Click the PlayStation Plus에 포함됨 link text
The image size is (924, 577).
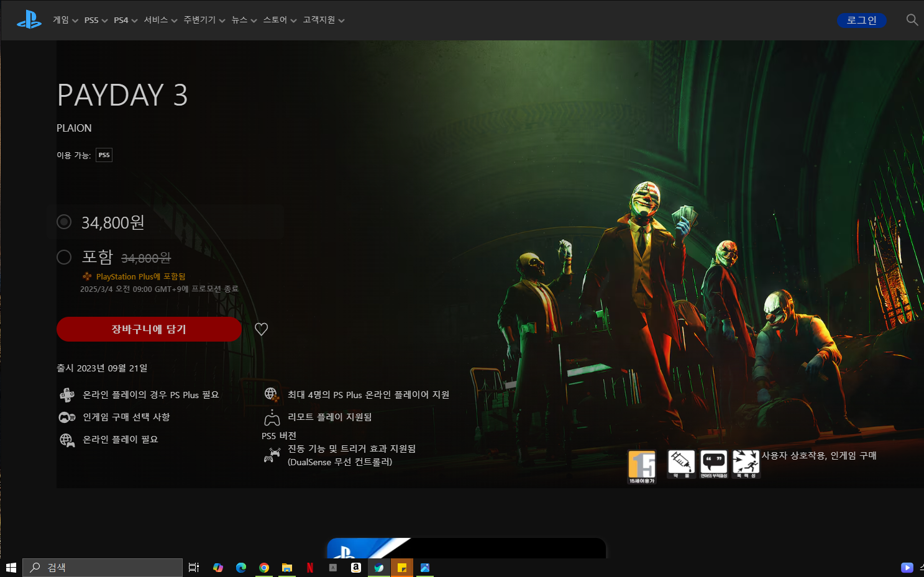[x=140, y=276]
